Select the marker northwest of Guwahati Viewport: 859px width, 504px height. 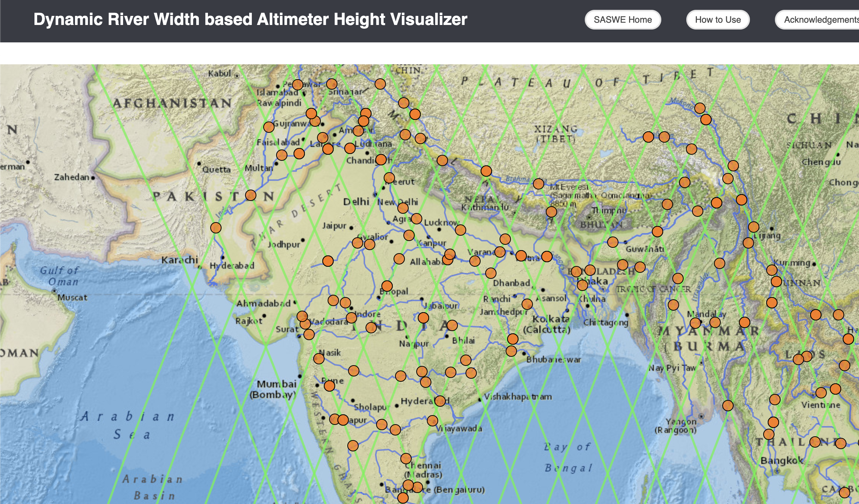click(613, 242)
